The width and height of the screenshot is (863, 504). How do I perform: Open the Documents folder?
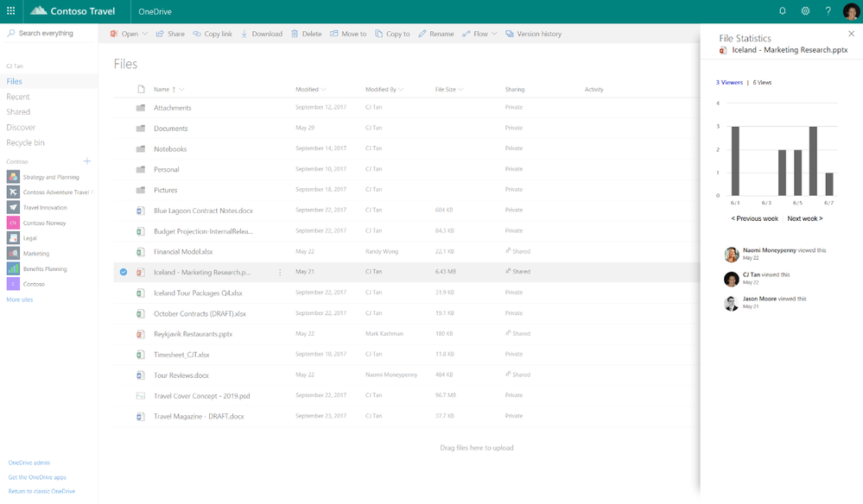(x=171, y=129)
